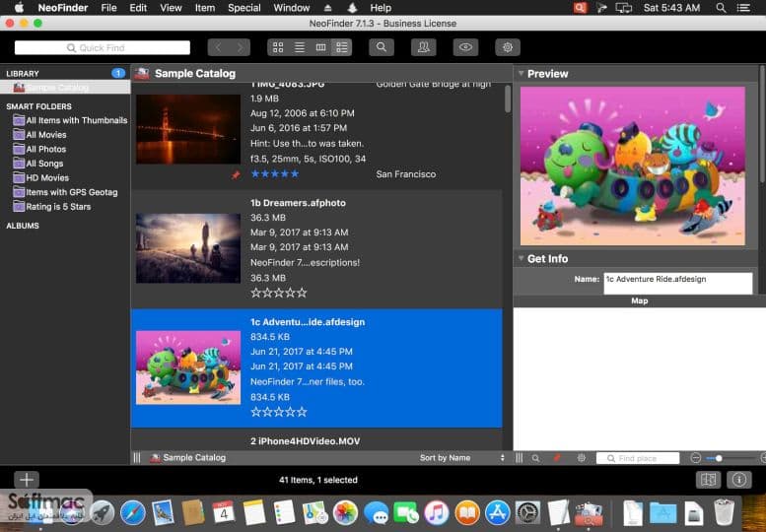Click the file list scrollbar
This screenshot has height=532, width=766.
508,99
